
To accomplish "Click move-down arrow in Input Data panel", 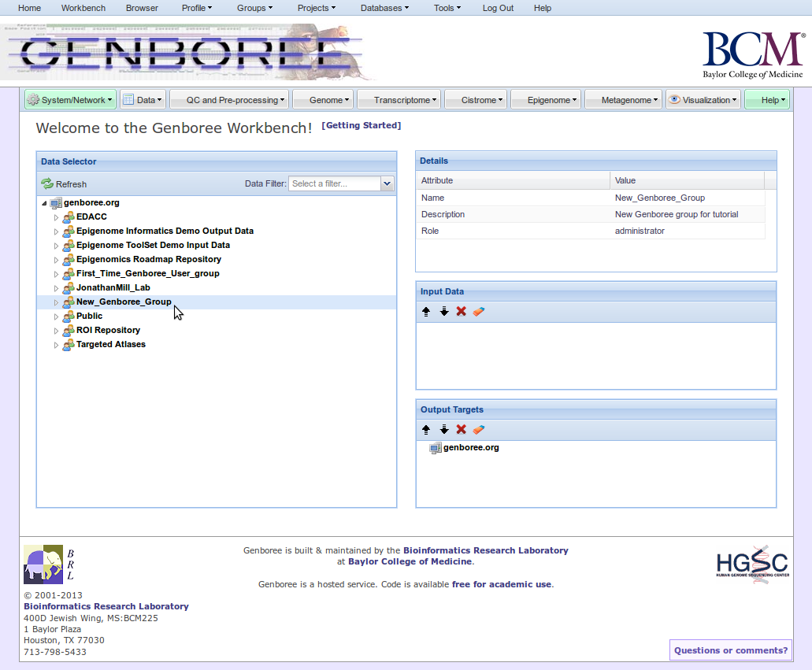I will pyautogui.click(x=443, y=312).
